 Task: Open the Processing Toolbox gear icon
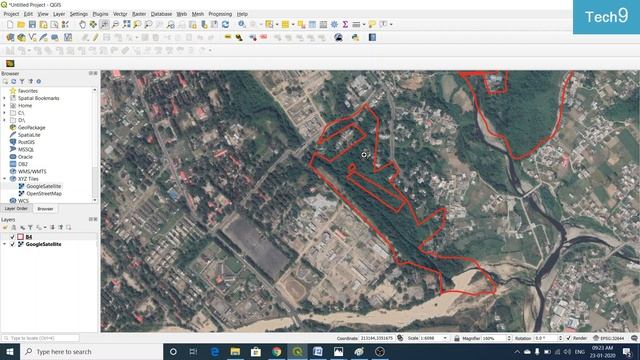tap(334, 24)
